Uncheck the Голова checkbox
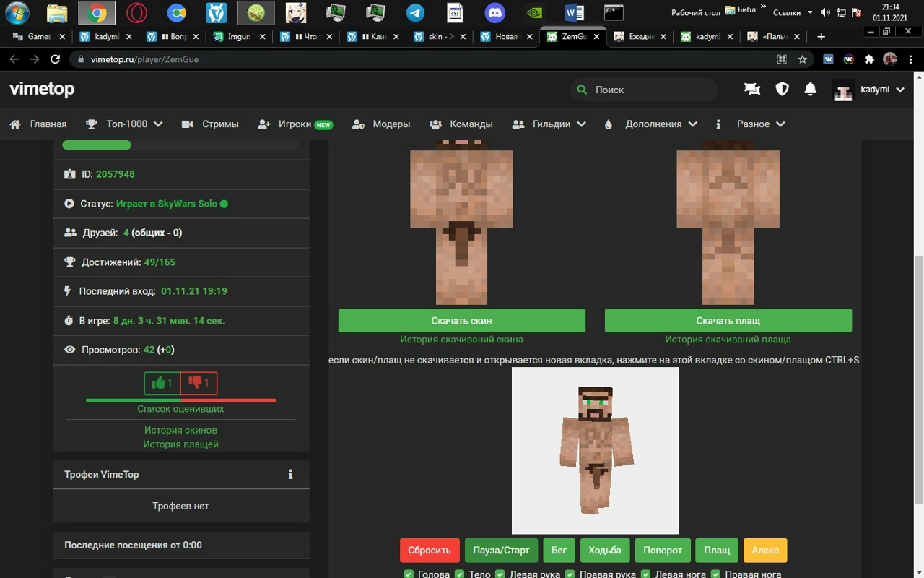 point(409,574)
